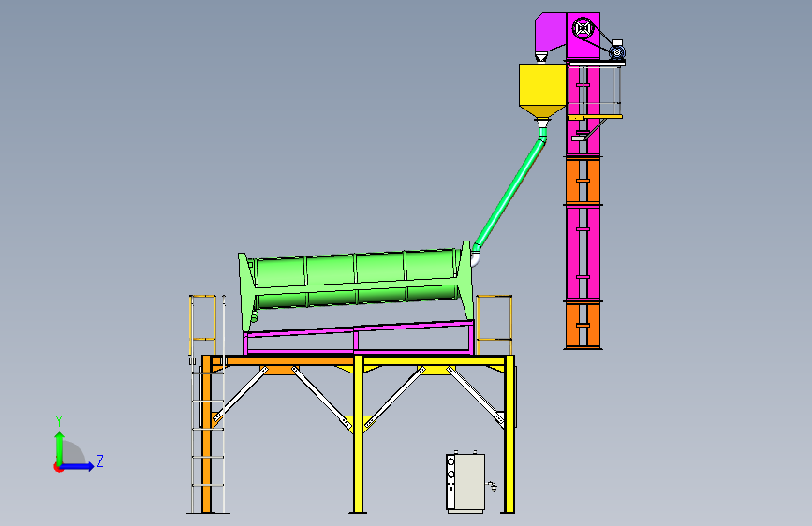
Task: Select the drive motor atop the elevator
Action: point(617,50)
